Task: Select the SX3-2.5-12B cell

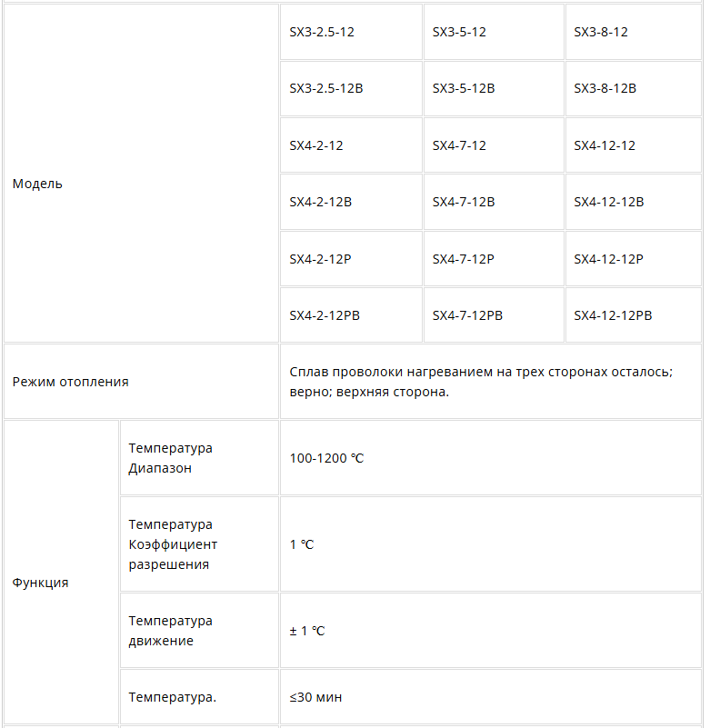Action: click(351, 89)
